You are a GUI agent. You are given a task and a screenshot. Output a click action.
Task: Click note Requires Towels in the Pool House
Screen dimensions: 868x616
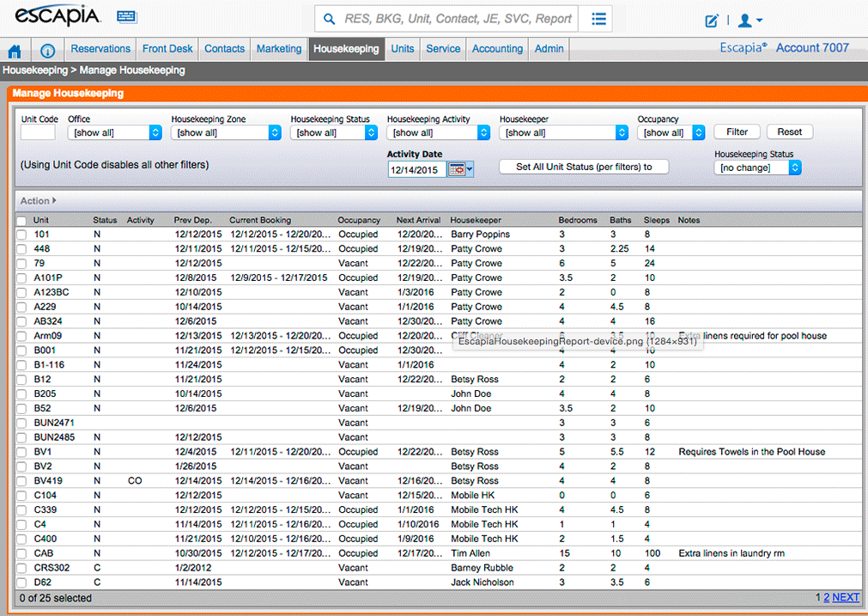[752, 452]
